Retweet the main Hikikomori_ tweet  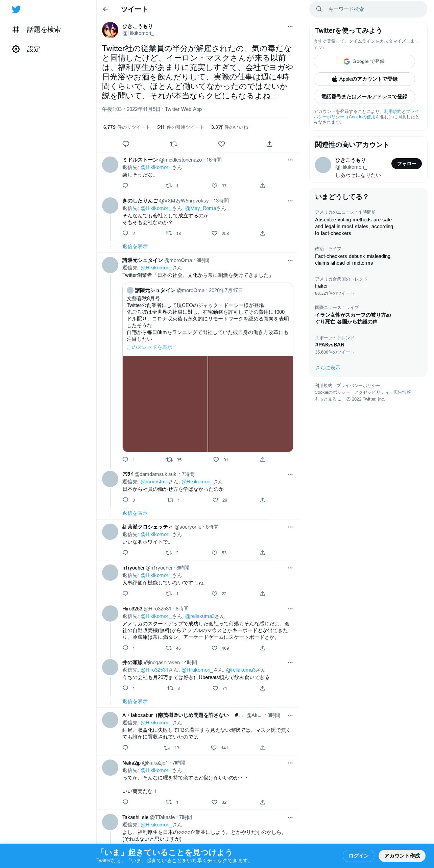[174, 144]
